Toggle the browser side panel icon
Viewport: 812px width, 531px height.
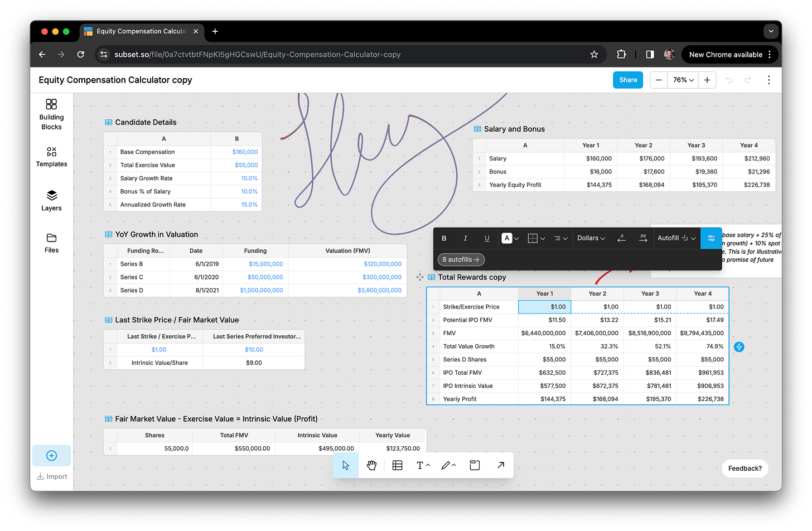650,55
